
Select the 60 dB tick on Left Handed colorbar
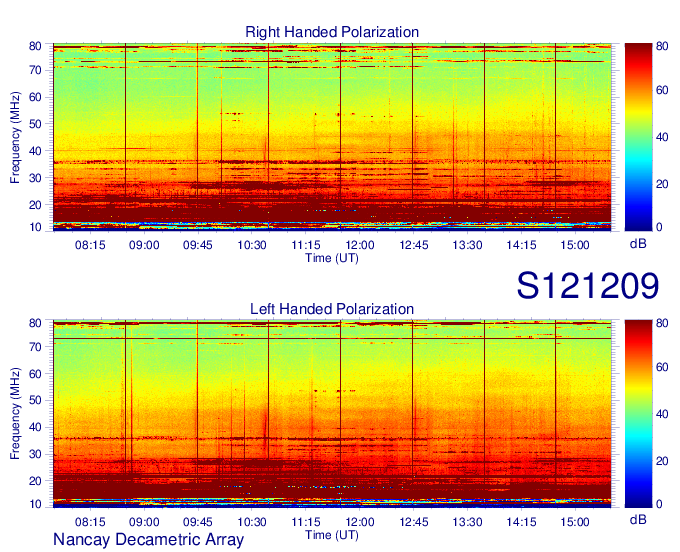(x=662, y=367)
